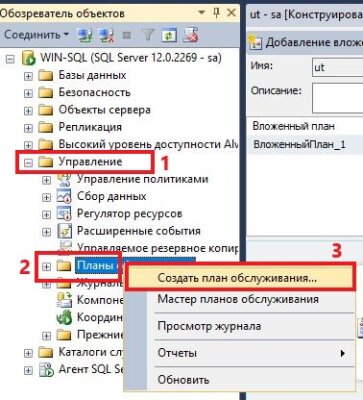Image resolution: width=363 pixels, height=400 pixels.
Task: Expand the Безопасность folder
Action: [x=28, y=94]
